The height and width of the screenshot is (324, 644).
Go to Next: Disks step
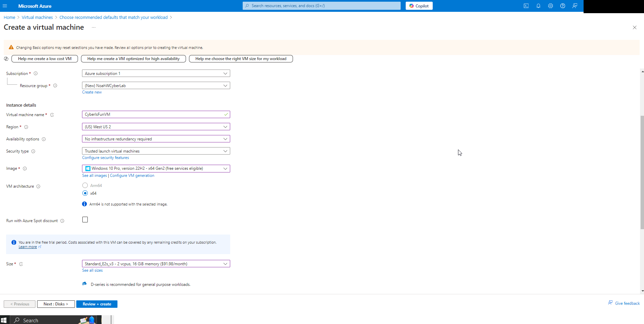point(56,304)
